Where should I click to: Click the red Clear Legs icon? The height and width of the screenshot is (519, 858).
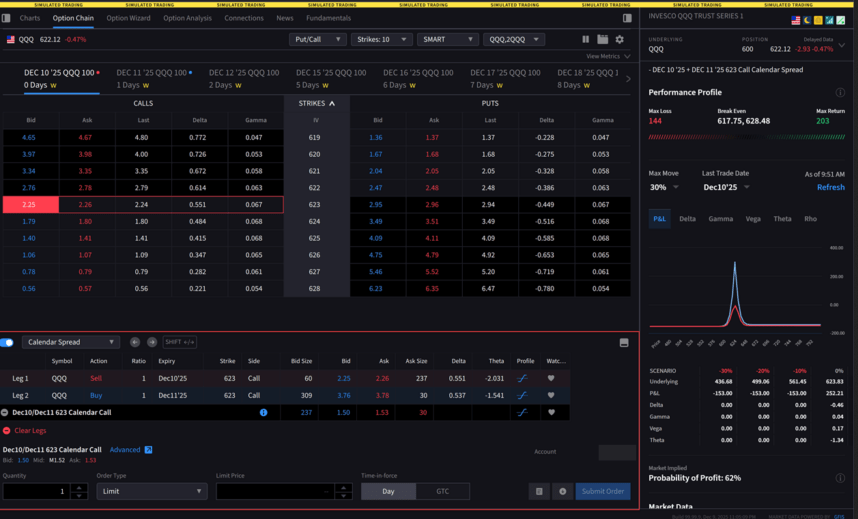click(7, 431)
